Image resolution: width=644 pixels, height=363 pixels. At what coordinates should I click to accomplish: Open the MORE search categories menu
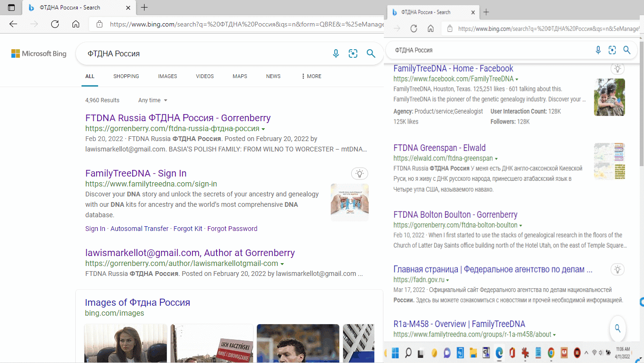311,76
